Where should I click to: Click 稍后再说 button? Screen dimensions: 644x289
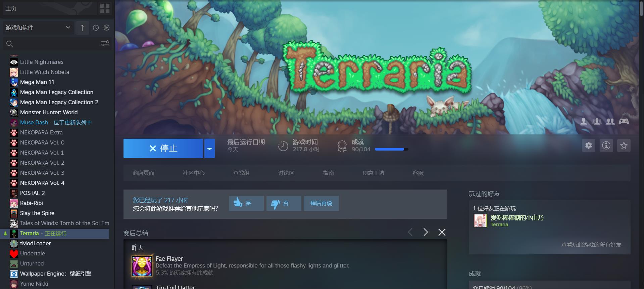tap(321, 203)
